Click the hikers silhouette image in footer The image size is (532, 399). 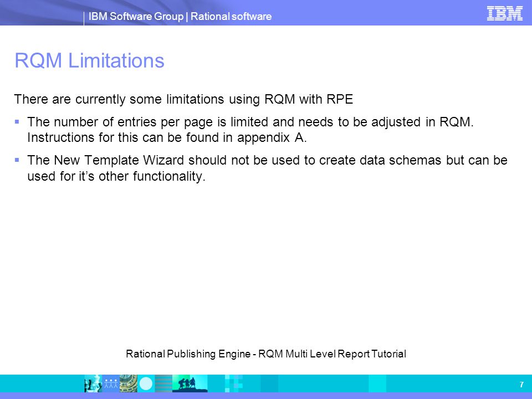(190, 383)
